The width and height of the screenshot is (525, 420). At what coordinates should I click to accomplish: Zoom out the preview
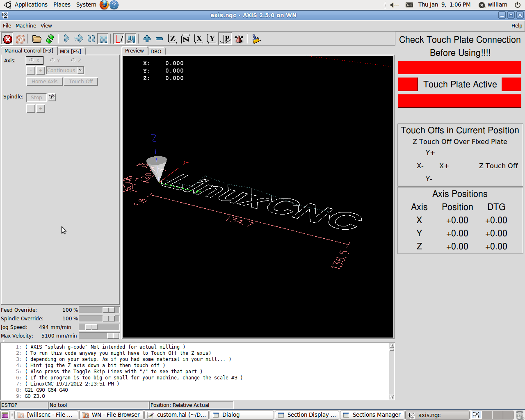coord(159,39)
